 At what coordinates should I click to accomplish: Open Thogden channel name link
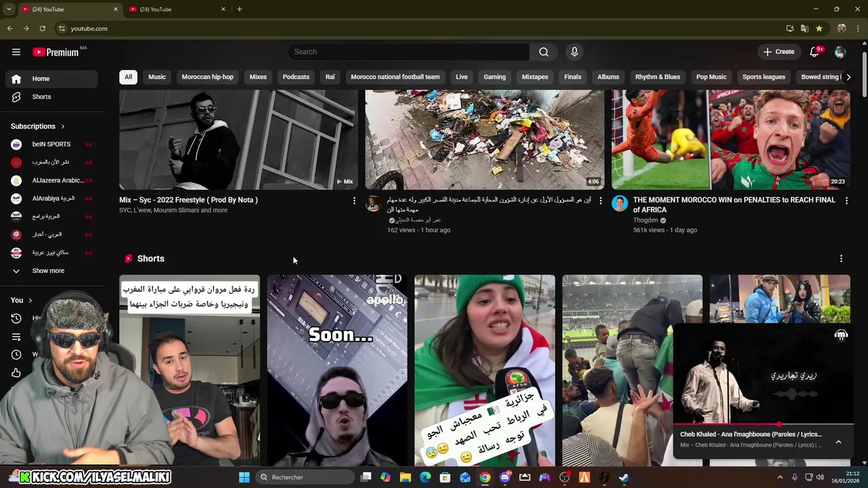646,220
